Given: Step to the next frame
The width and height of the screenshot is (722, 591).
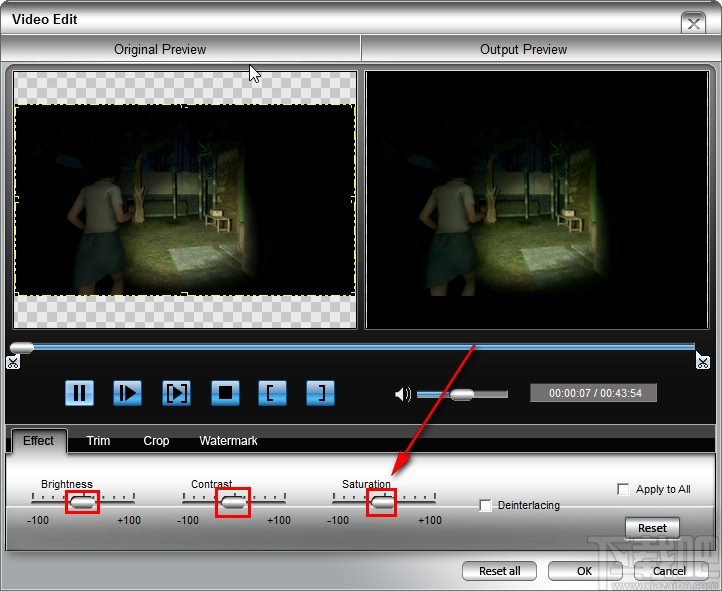Looking at the screenshot, I should pos(176,393).
